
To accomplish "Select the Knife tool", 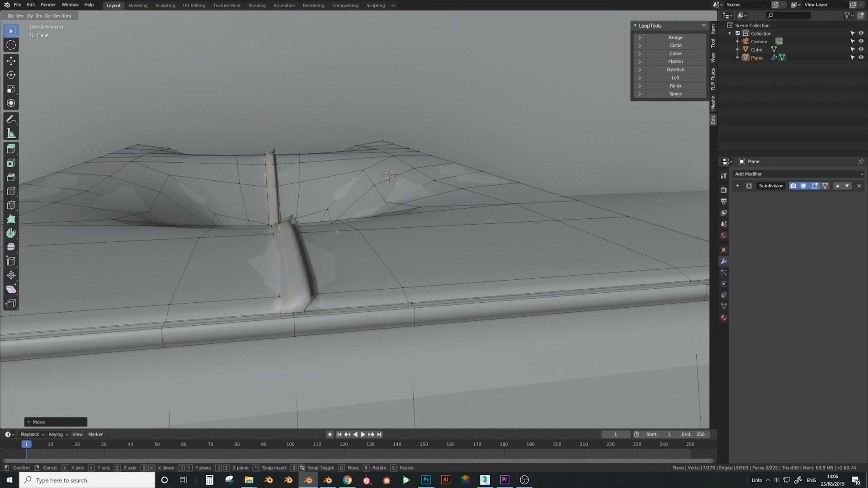I will (x=11, y=205).
